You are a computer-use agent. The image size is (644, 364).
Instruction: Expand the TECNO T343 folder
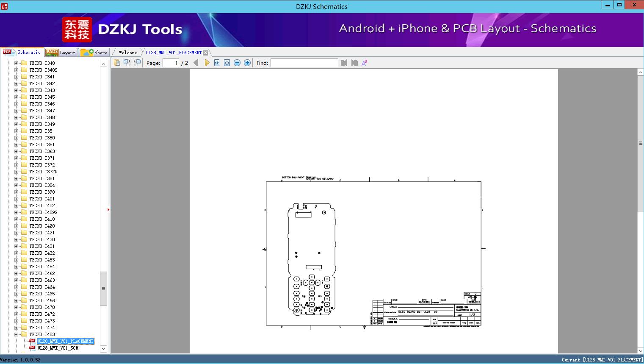click(x=17, y=90)
